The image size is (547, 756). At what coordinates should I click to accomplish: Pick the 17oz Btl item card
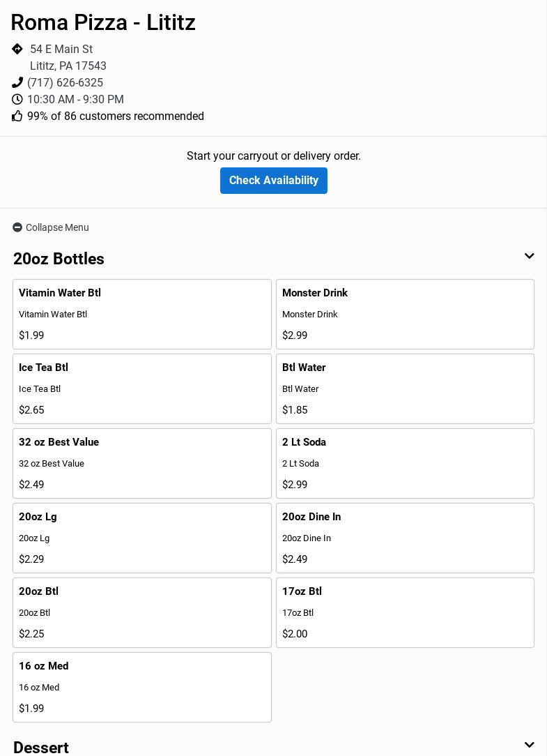pos(405,612)
